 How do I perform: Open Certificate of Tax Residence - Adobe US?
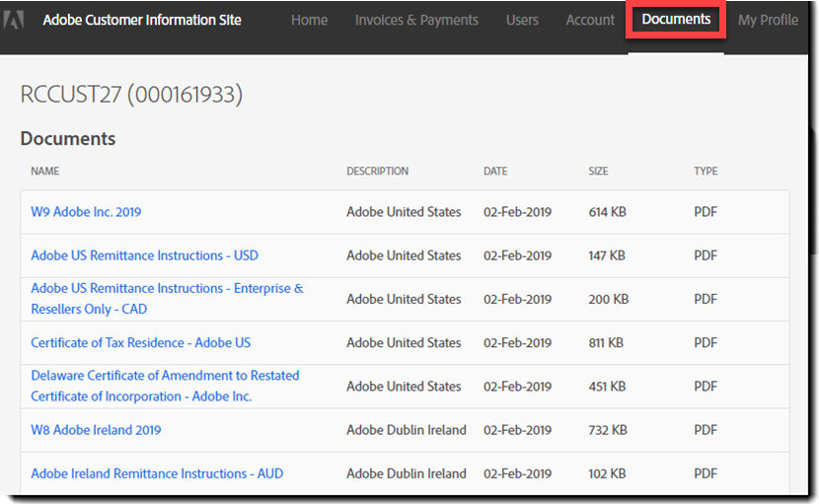pyautogui.click(x=140, y=342)
